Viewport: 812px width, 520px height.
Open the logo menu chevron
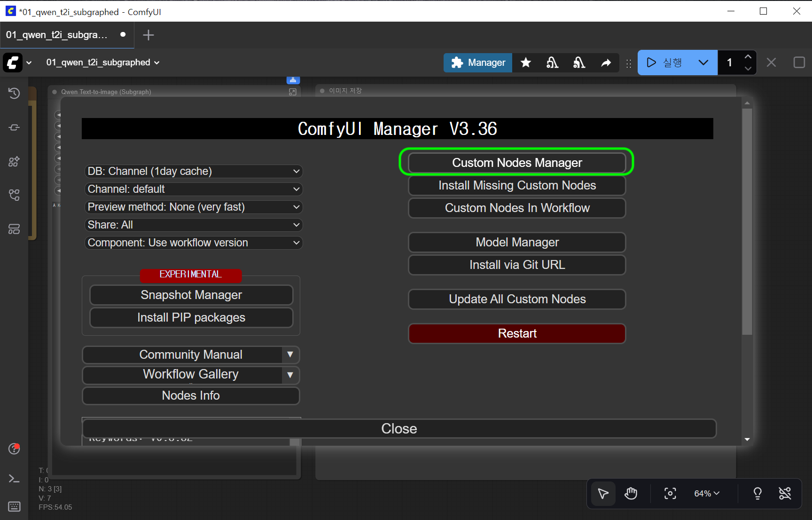29,63
